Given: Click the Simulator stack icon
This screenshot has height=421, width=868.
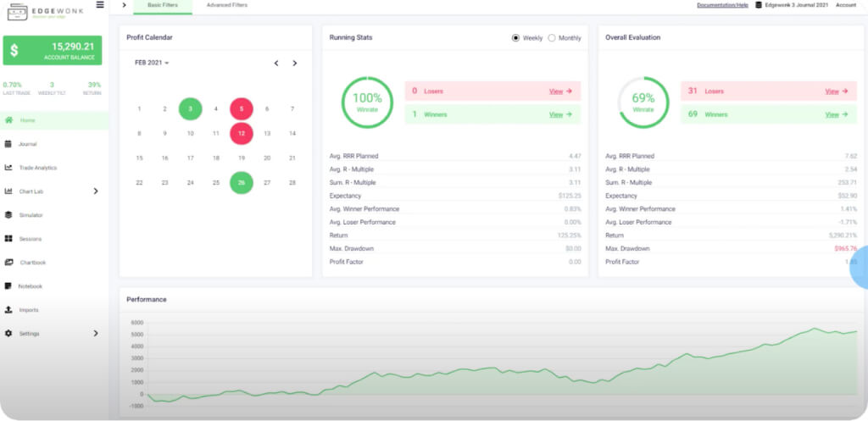Looking at the screenshot, I should pos(8,215).
